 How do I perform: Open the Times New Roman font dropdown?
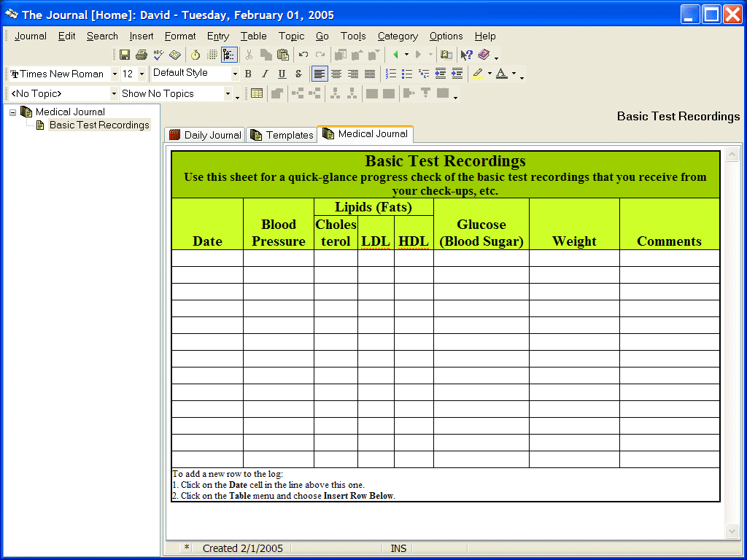115,74
